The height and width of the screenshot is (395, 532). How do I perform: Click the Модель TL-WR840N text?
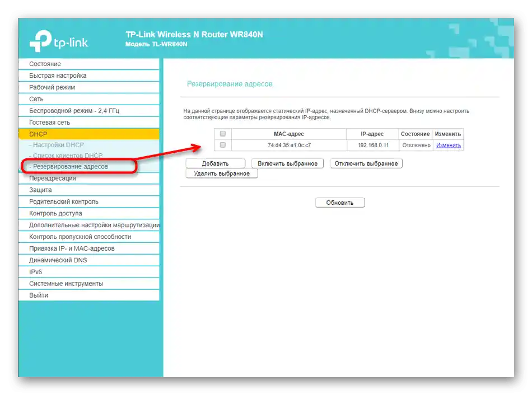(156, 44)
